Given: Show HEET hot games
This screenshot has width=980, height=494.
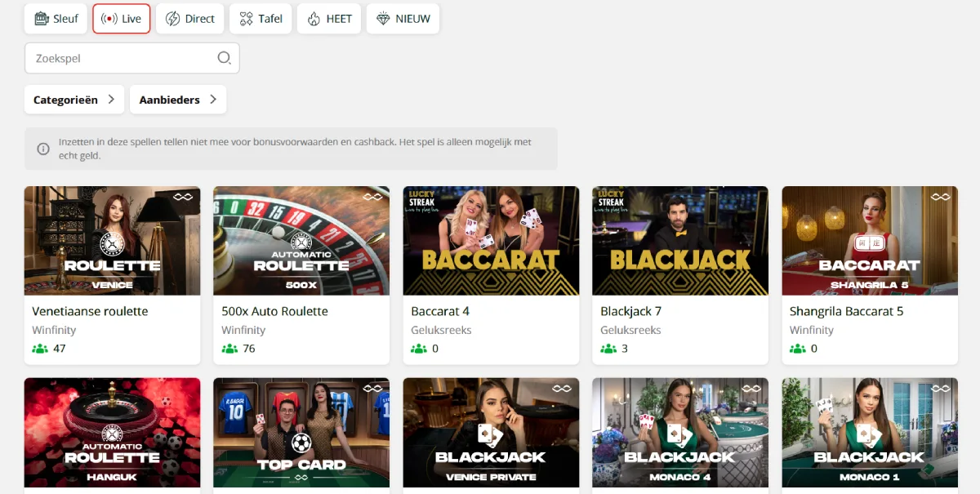Looking at the screenshot, I should coord(329,19).
